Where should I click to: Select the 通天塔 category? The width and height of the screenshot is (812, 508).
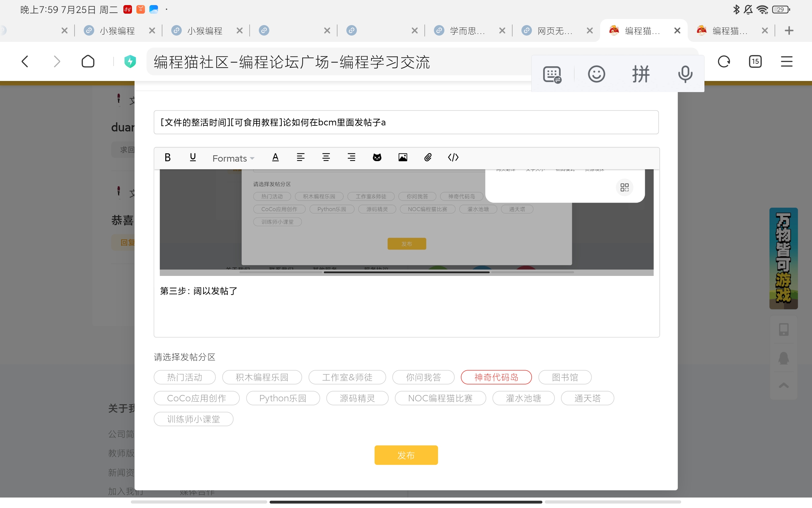click(x=587, y=398)
